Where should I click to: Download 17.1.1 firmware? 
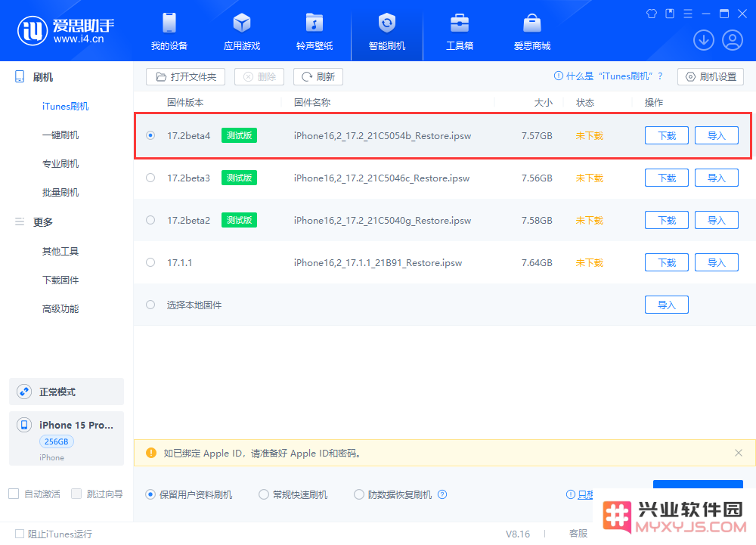[666, 262]
